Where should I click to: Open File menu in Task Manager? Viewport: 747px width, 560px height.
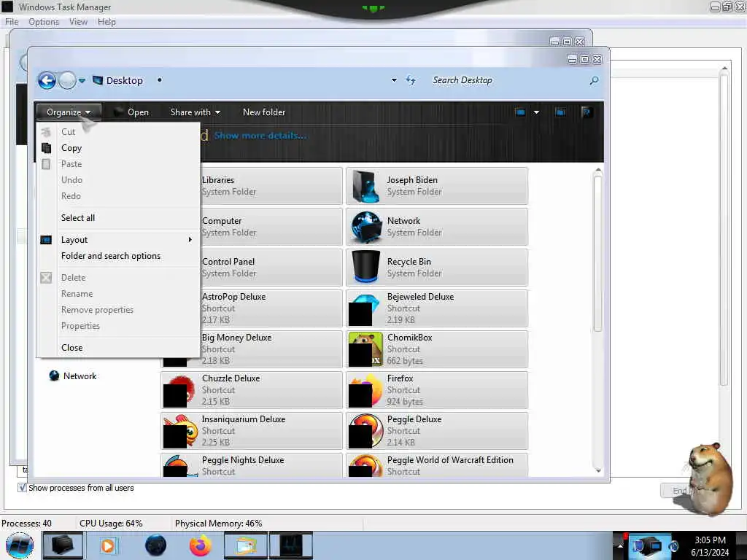pos(12,22)
